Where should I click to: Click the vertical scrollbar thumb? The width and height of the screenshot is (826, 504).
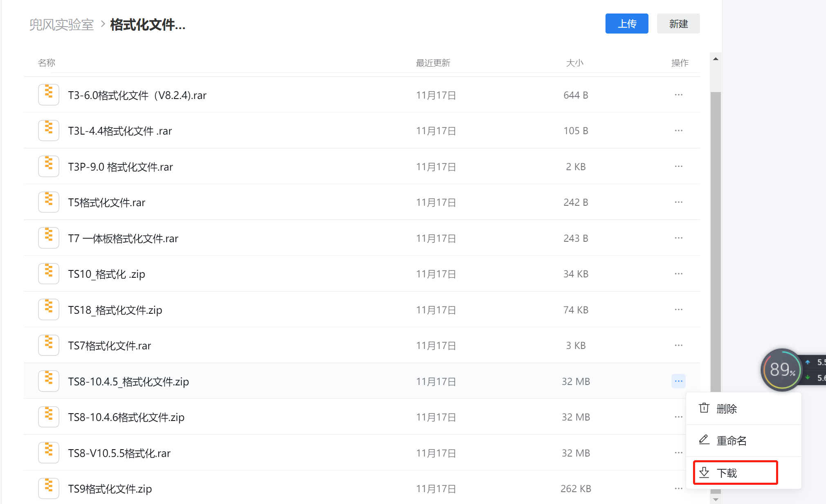[x=716, y=245]
